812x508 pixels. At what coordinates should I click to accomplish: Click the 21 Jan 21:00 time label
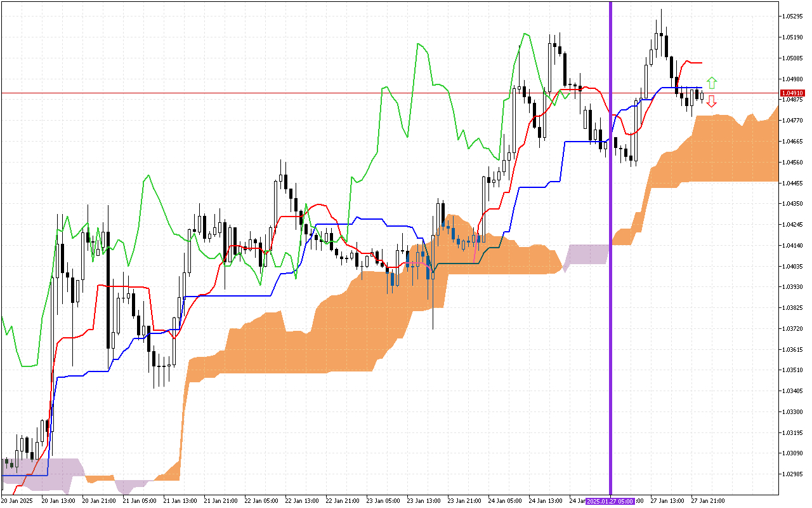[x=221, y=501]
